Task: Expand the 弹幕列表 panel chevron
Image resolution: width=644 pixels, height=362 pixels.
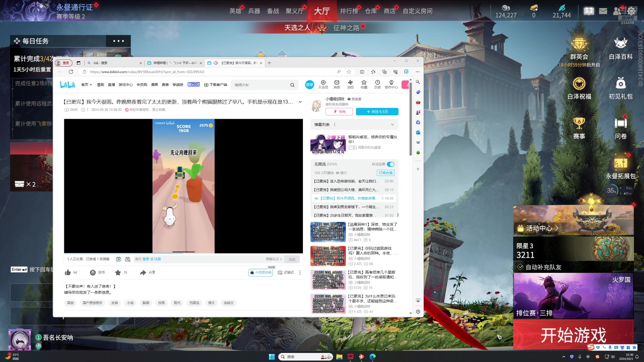Action: pos(392,125)
